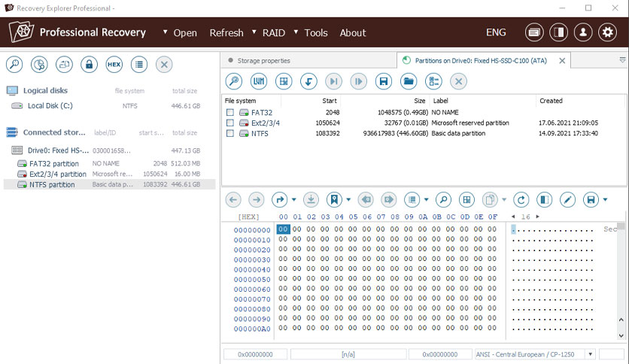The width and height of the screenshot is (629, 364).
Task: Click the floppy save icon in partitions toolbar
Action: pyautogui.click(x=384, y=81)
